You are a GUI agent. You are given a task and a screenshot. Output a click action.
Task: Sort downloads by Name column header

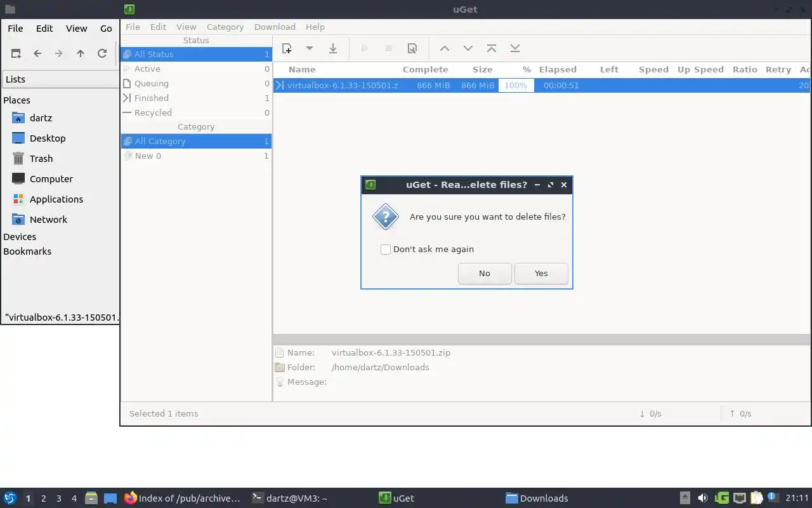point(302,69)
